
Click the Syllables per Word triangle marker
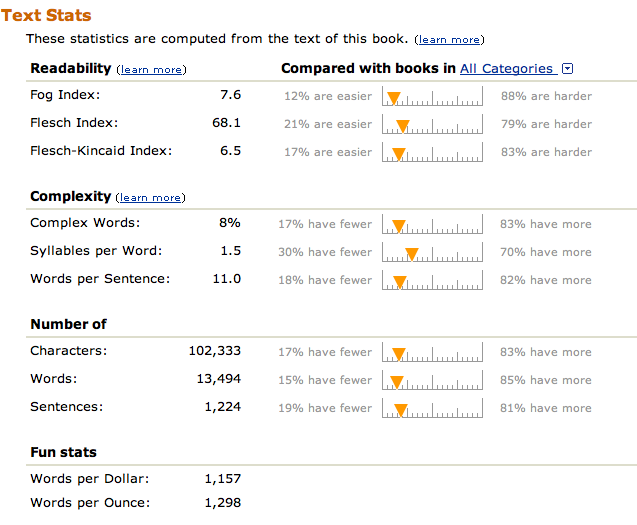pos(412,254)
